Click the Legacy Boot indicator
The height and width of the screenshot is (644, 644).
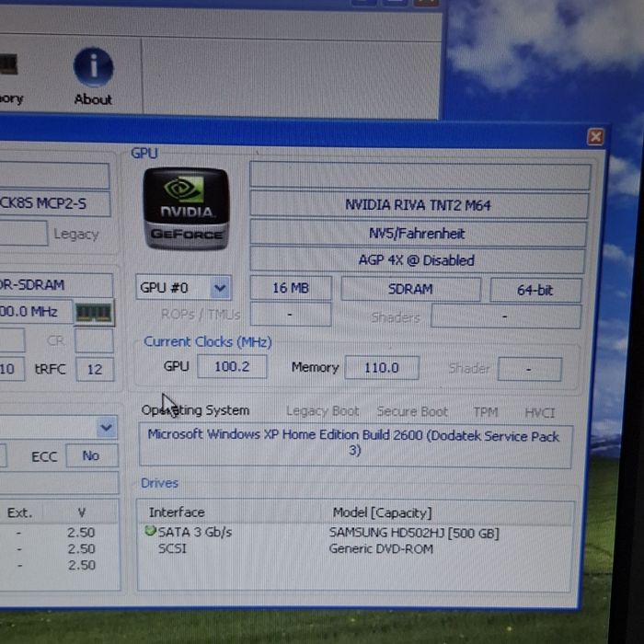322,410
